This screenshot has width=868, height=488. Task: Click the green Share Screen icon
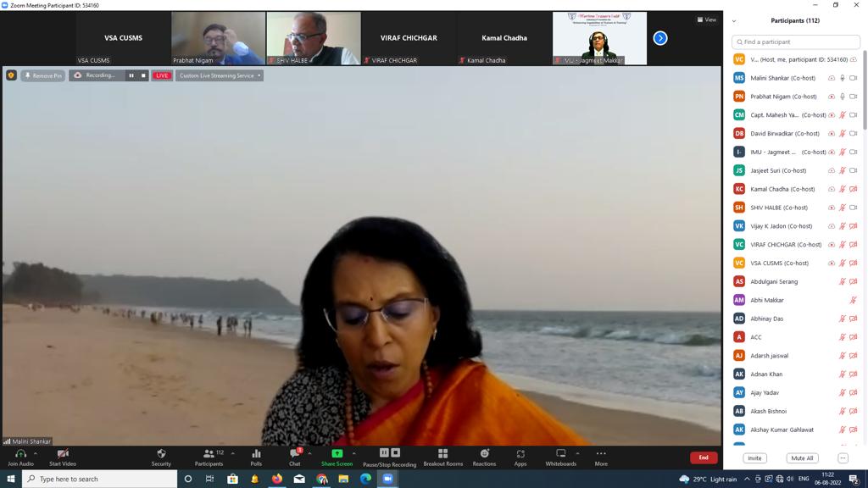point(337,454)
